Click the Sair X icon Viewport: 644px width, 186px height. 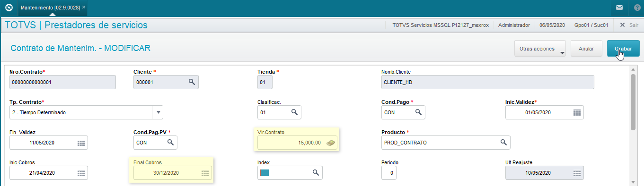click(622, 25)
